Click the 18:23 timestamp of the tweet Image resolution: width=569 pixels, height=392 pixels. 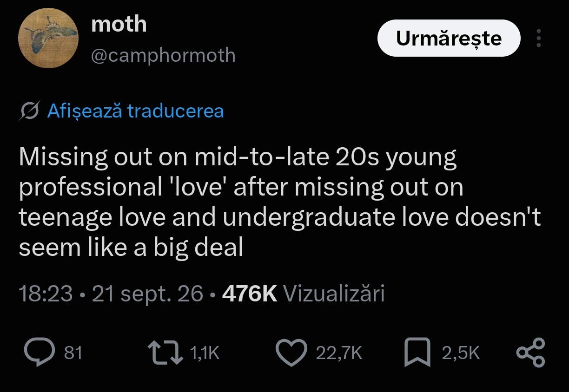click(46, 294)
